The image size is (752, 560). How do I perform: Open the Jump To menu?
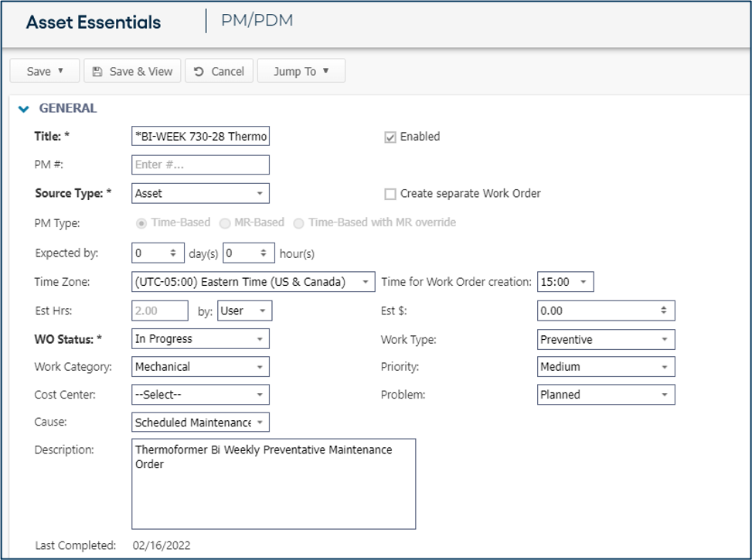(x=301, y=71)
